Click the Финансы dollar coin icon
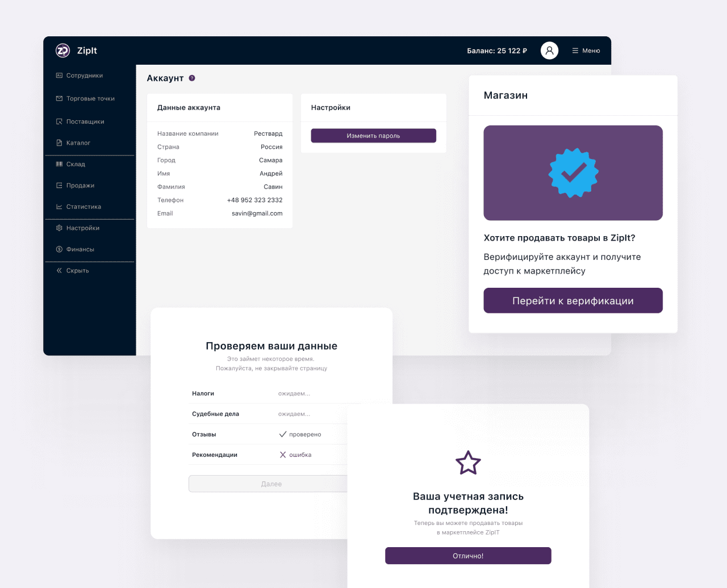Viewport: 727px width, 588px height. [59, 249]
